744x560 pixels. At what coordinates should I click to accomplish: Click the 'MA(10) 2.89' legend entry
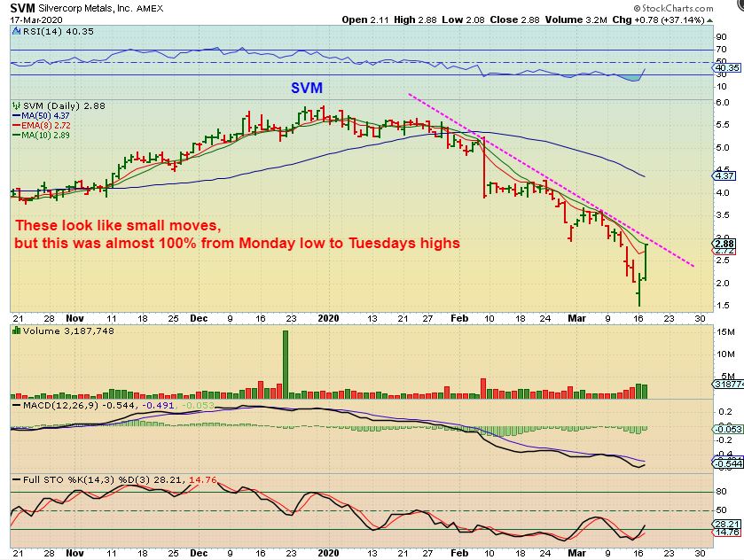pyautogui.click(x=41, y=135)
